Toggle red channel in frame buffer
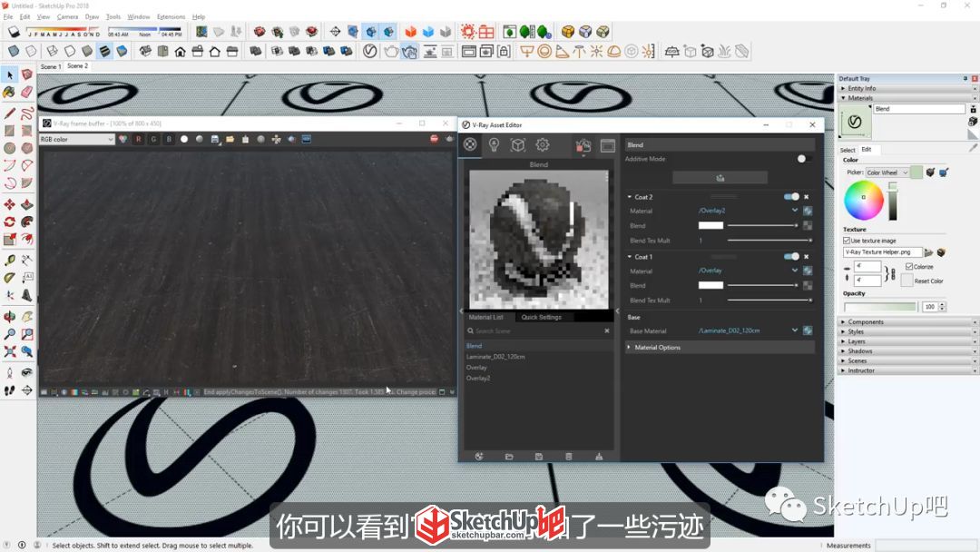 138,140
